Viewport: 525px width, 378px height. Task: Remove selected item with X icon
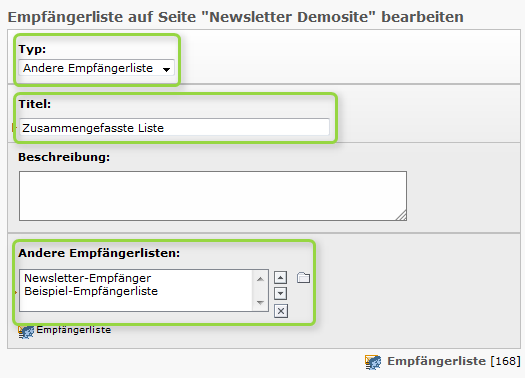point(281,311)
